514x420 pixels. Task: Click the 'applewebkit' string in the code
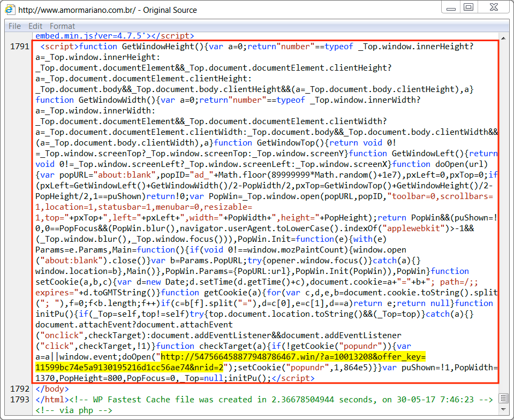click(414, 228)
